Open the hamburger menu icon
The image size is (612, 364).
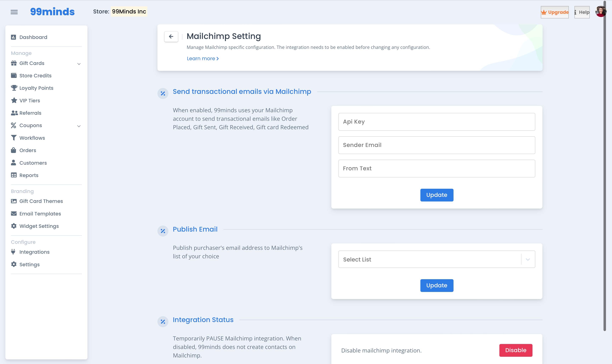click(14, 12)
